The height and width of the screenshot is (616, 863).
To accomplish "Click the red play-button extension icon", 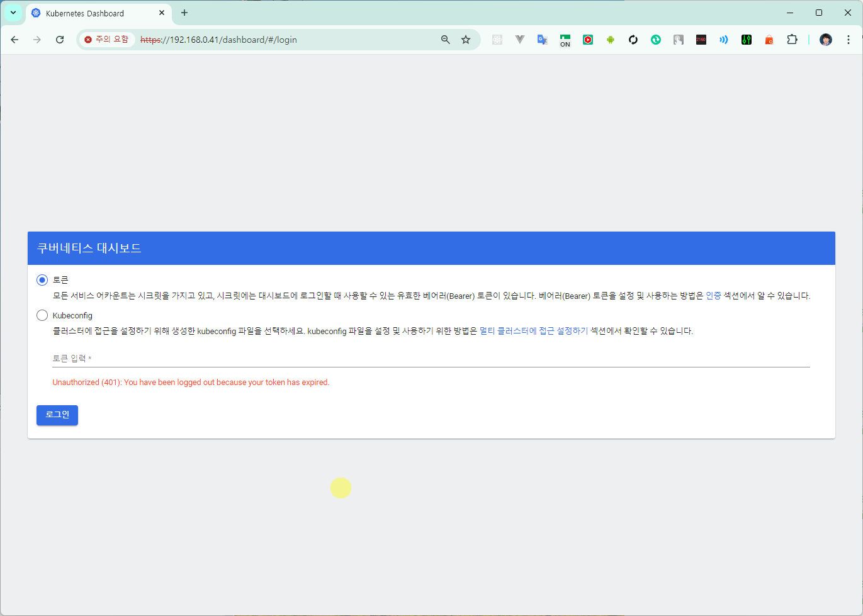I will [x=588, y=40].
